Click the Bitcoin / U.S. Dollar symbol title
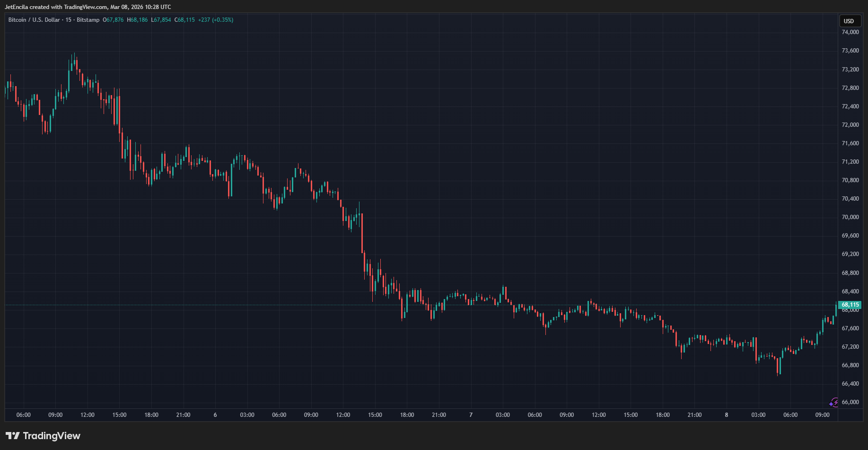The height and width of the screenshot is (450, 868). [34, 20]
